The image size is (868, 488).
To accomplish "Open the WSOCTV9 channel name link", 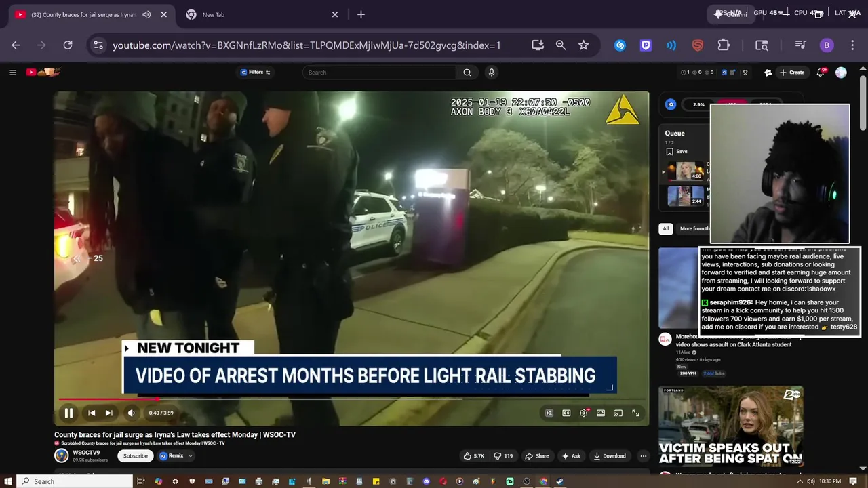I will click(x=86, y=453).
